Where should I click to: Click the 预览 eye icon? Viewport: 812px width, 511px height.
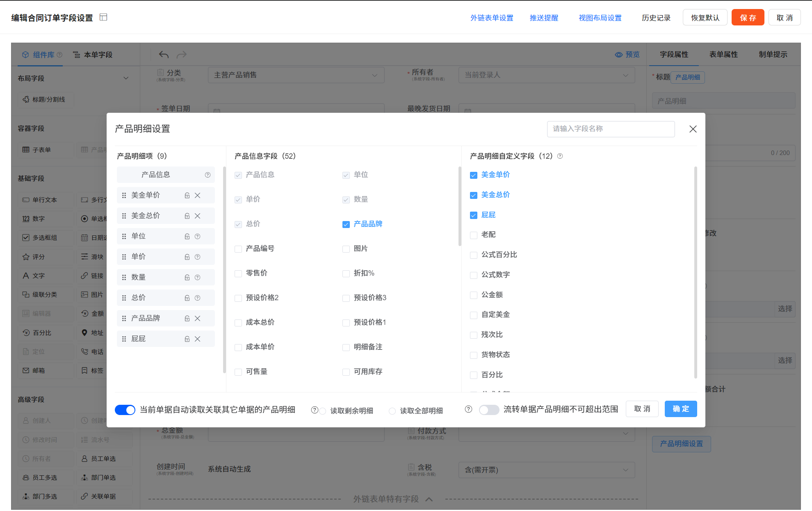click(x=618, y=55)
